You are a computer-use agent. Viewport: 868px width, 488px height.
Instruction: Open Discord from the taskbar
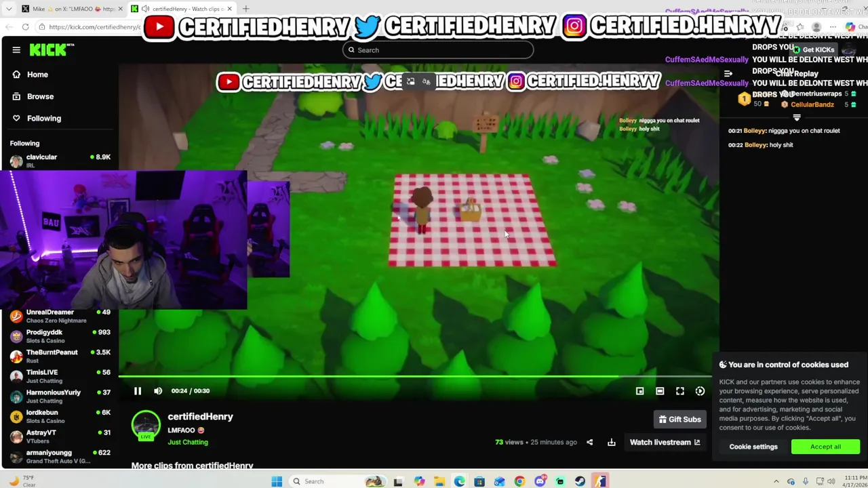click(540, 481)
